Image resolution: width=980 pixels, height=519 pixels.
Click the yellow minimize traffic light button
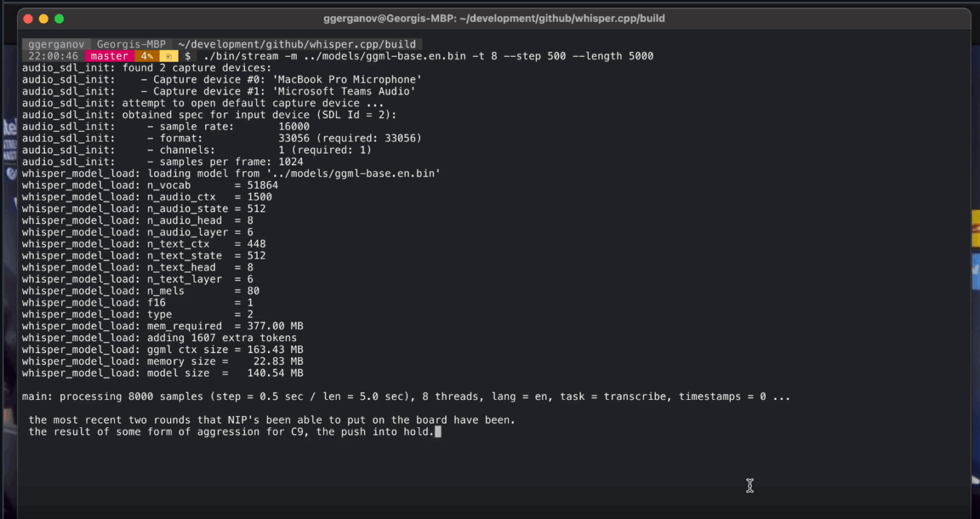pyautogui.click(x=43, y=18)
